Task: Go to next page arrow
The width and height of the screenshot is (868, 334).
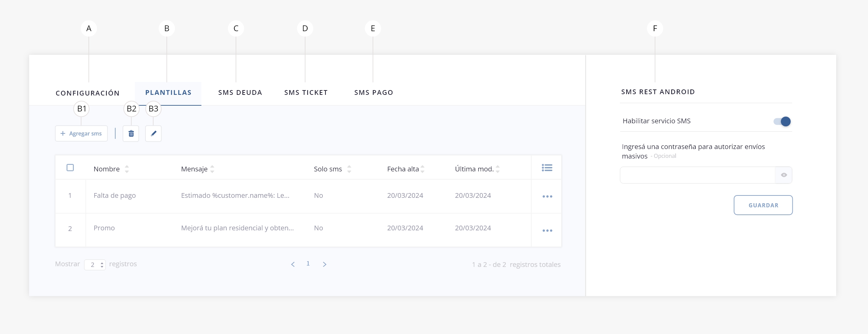Action: click(324, 264)
